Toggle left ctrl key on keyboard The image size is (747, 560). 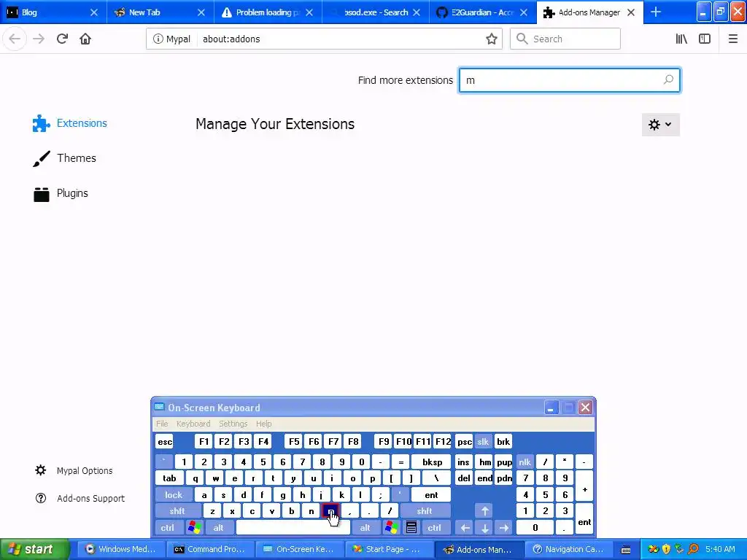(x=167, y=528)
